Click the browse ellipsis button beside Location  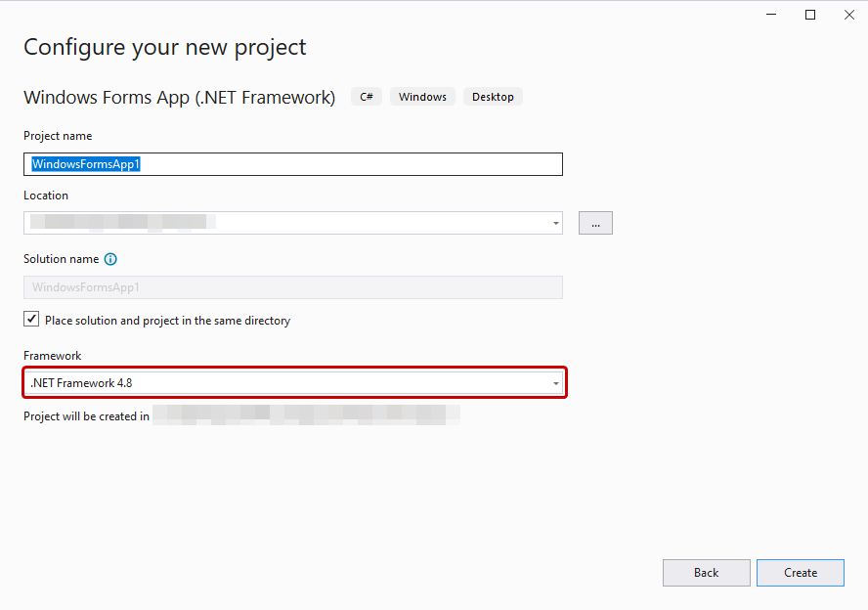(x=595, y=223)
